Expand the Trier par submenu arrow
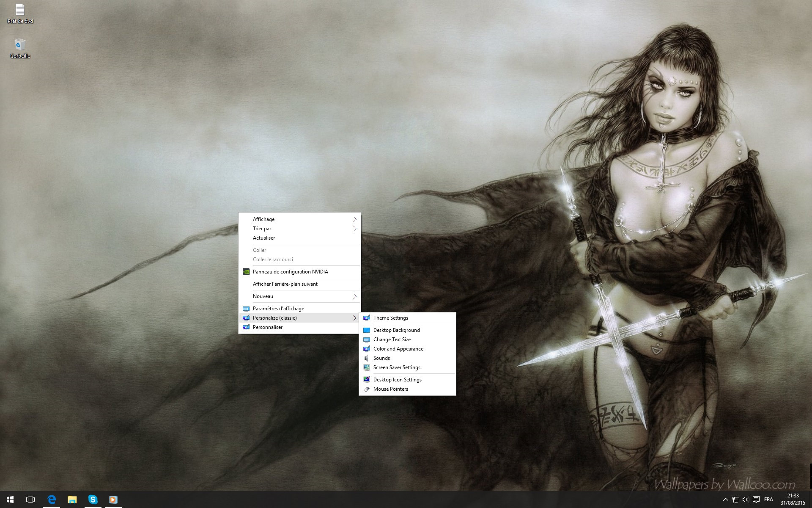Image resolution: width=812 pixels, height=508 pixels. [355, 229]
